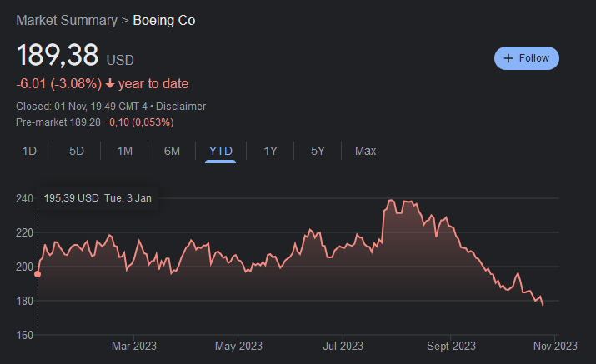Screen dimensions: 596x364
Task: Select the Max time range tab
Action: (365, 151)
